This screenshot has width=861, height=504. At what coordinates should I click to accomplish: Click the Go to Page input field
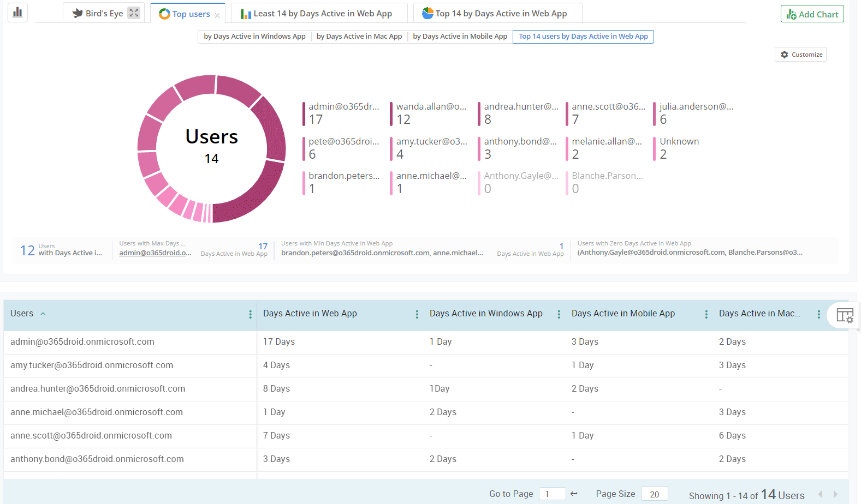point(552,494)
